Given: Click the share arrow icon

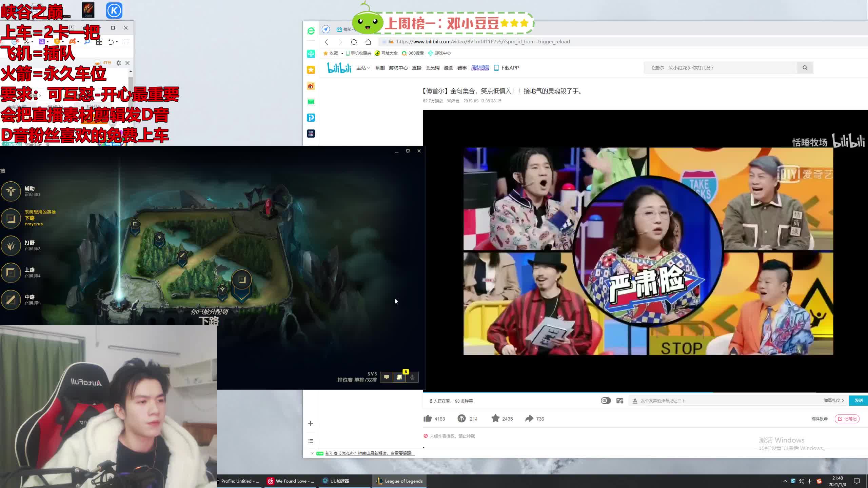Looking at the screenshot, I should (x=529, y=419).
